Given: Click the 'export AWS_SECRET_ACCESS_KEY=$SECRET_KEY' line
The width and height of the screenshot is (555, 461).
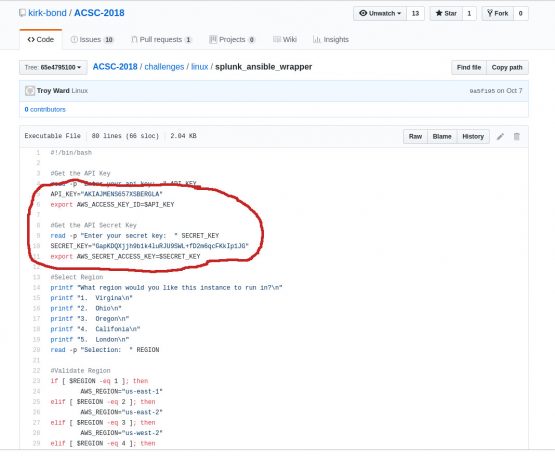Looking at the screenshot, I should pos(125,256).
